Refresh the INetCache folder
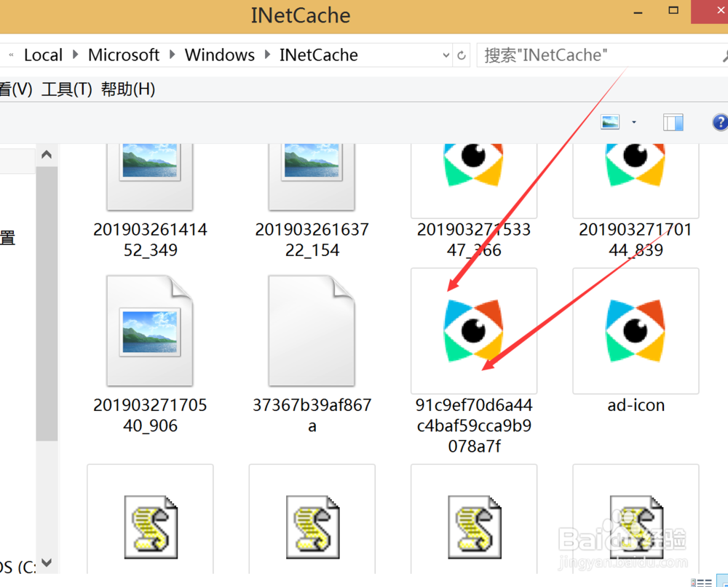 462,55
